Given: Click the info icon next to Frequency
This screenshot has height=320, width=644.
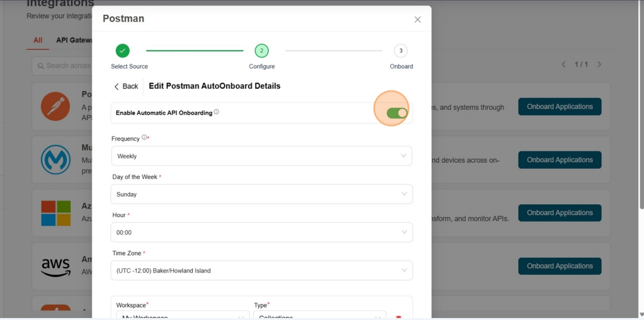Looking at the screenshot, I should coord(144,138).
